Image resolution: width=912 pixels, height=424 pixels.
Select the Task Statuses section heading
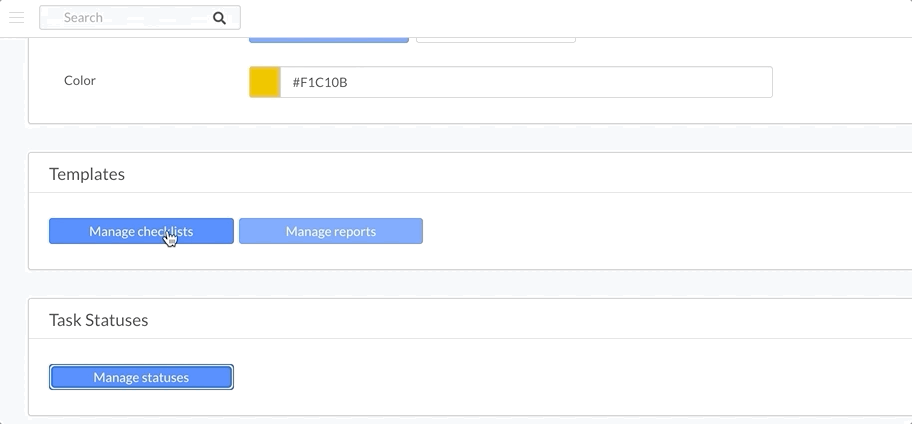98,320
